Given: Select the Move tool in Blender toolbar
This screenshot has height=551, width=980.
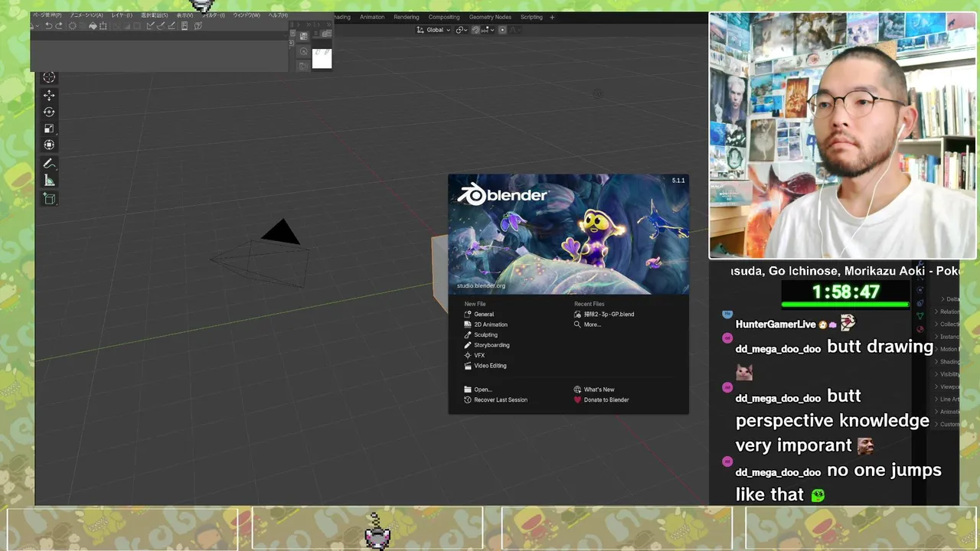Looking at the screenshot, I should point(49,95).
